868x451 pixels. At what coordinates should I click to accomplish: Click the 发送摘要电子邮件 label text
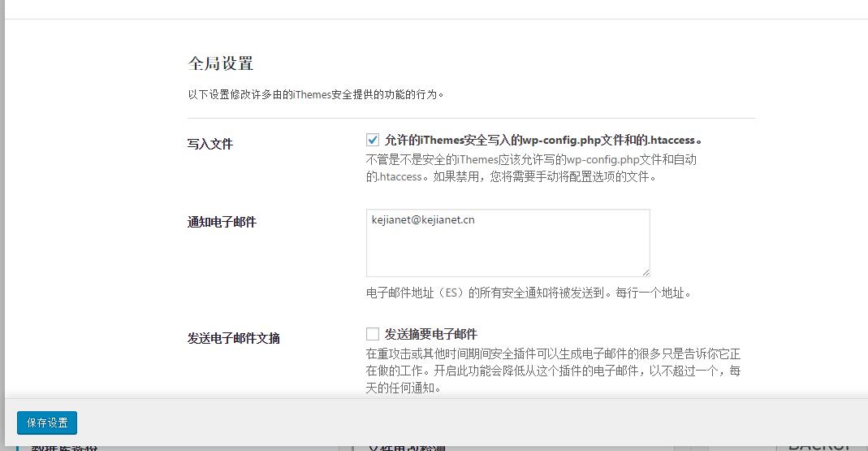point(430,334)
